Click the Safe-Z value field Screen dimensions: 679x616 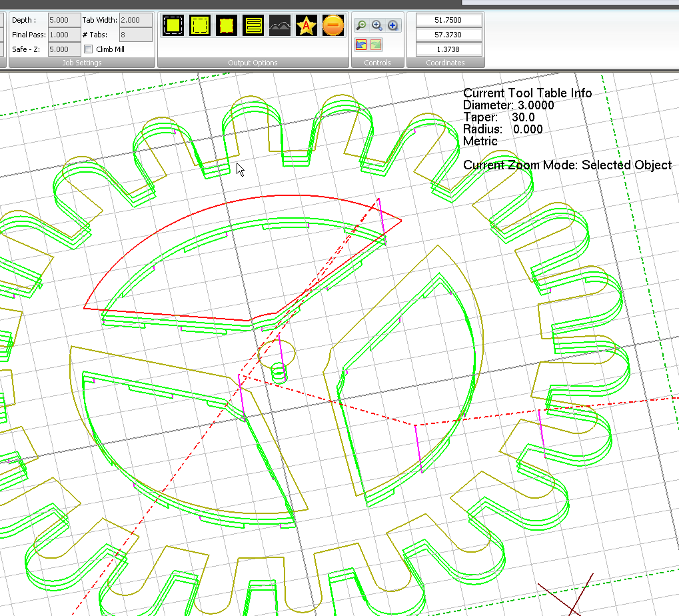[x=65, y=49]
